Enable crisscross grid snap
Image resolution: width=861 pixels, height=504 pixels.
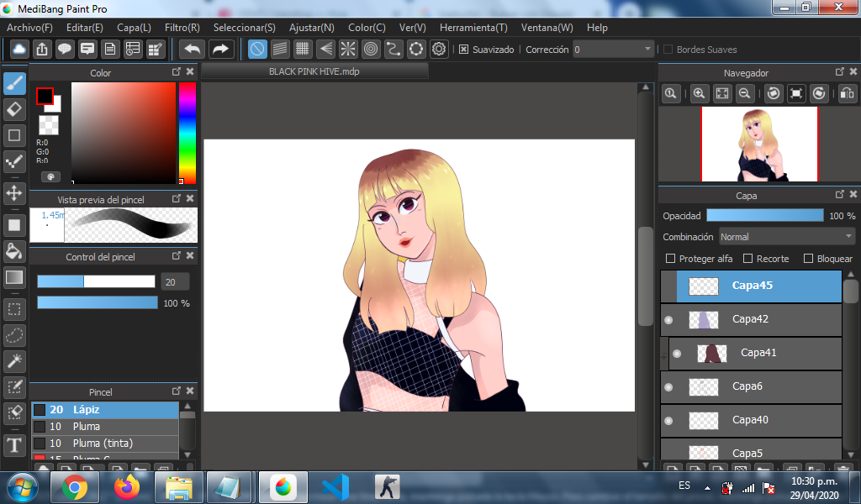(303, 50)
